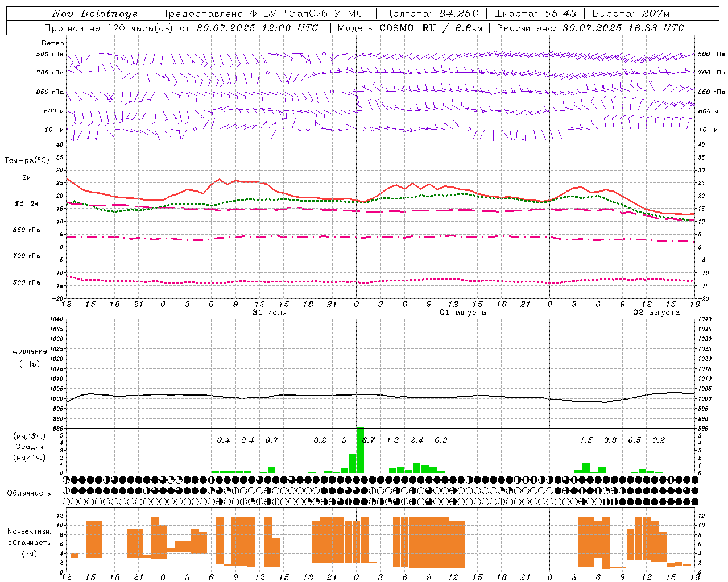728x582 pixels.
Task: Click the calculated time 16:38 UTC
Action: click(x=656, y=28)
